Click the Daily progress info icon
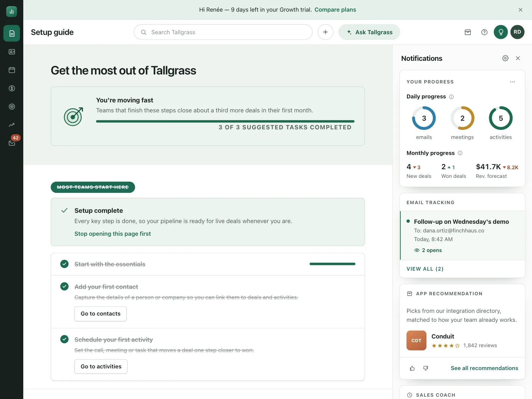This screenshot has height=399, width=532. (452, 97)
